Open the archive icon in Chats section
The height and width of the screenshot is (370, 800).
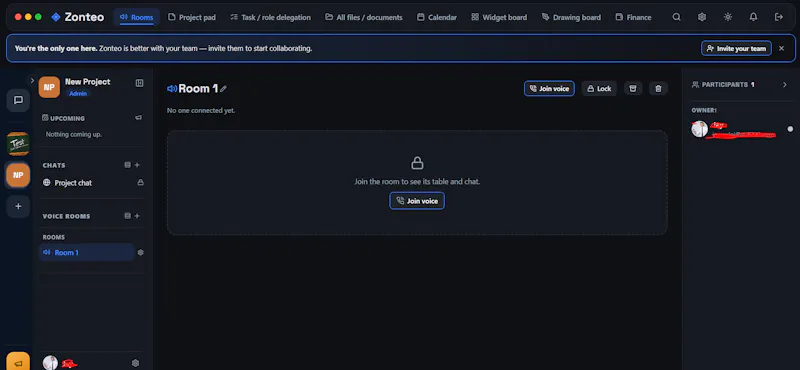(128, 165)
